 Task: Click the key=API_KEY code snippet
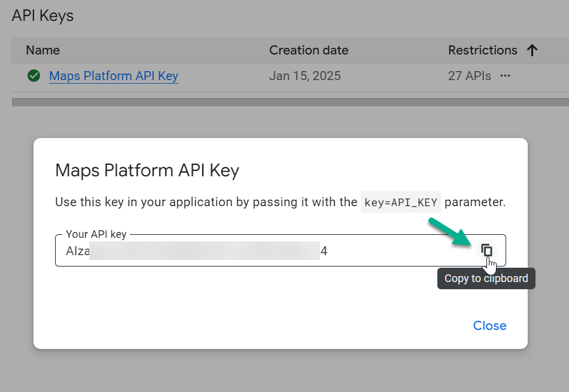tap(401, 202)
